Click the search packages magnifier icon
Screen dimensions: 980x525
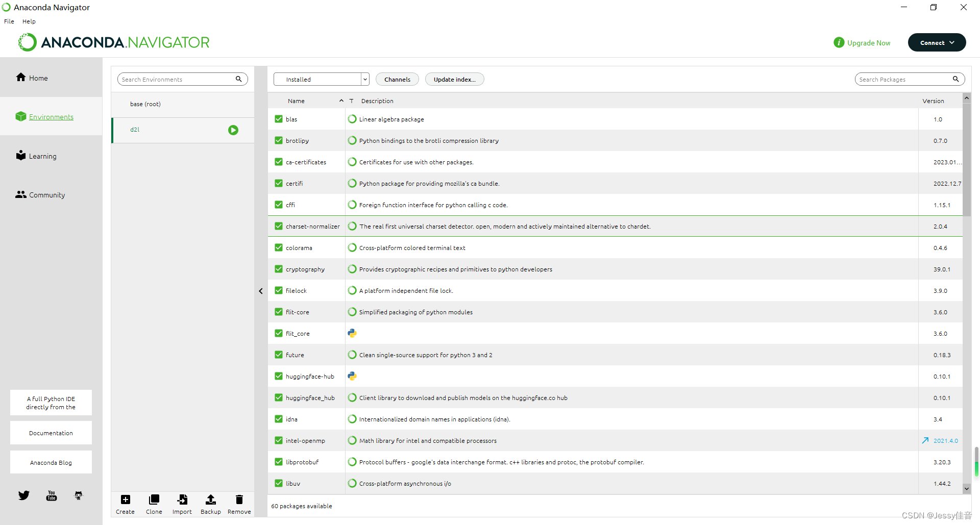coord(955,79)
